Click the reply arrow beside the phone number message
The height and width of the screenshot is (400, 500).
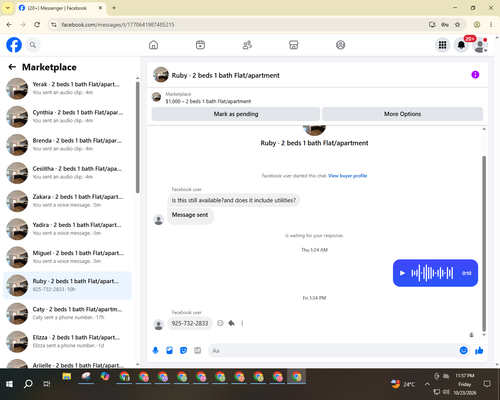(x=231, y=323)
